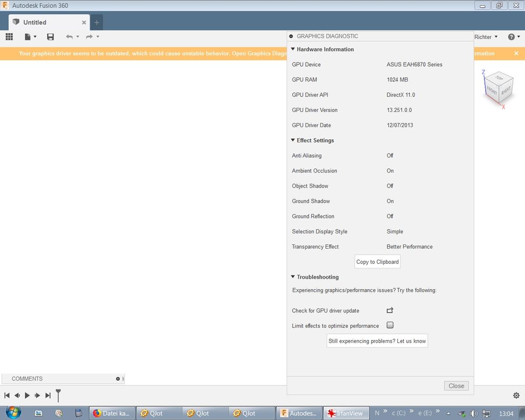Click the volume speaker tray icon

click(473, 414)
